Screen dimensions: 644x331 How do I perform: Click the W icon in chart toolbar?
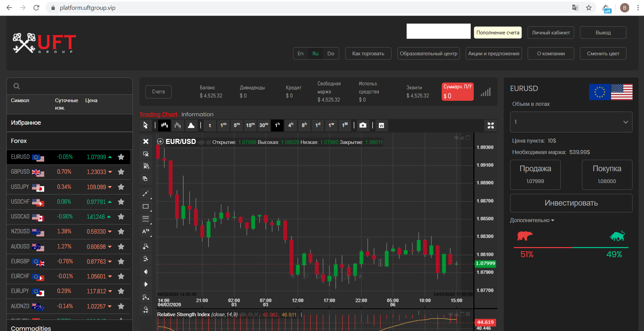tap(381, 125)
